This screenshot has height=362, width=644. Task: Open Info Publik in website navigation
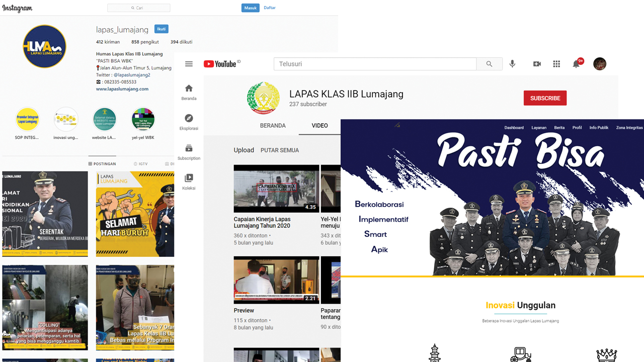point(599,128)
